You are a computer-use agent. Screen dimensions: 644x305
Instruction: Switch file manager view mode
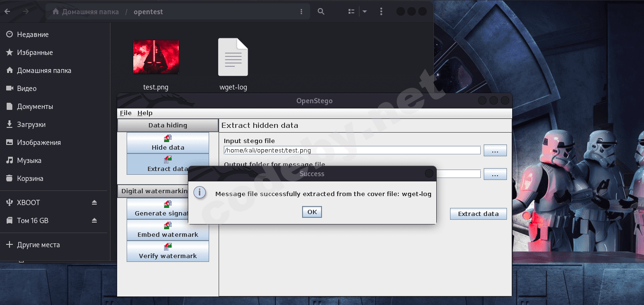(351, 11)
